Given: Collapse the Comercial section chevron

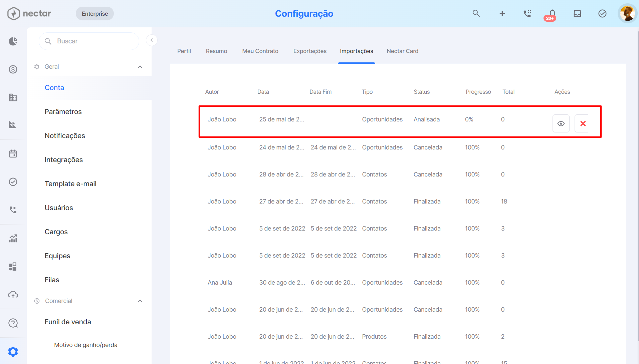Looking at the screenshot, I should coord(140,301).
